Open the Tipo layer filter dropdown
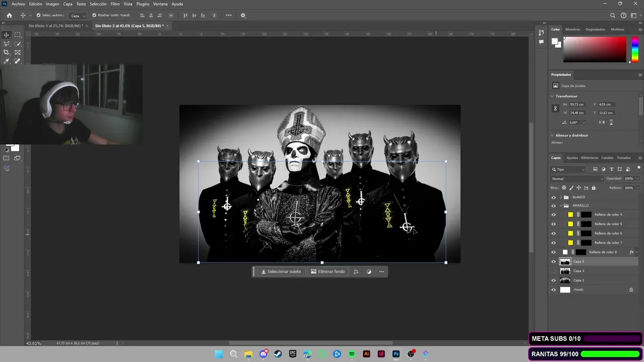644x362 pixels. [569, 169]
